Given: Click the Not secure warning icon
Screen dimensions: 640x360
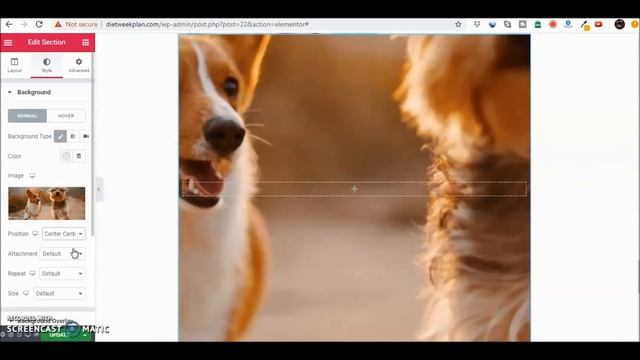Looking at the screenshot, I should (58, 24).
